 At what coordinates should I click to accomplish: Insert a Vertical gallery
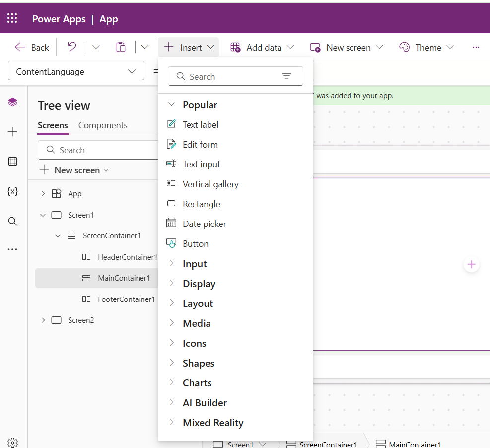point(210,184)
